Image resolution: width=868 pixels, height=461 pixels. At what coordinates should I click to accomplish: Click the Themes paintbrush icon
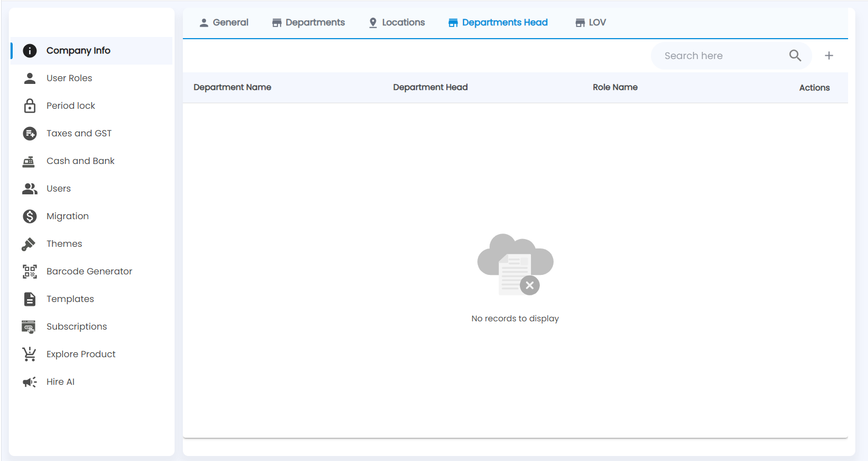tap(29, 244)
